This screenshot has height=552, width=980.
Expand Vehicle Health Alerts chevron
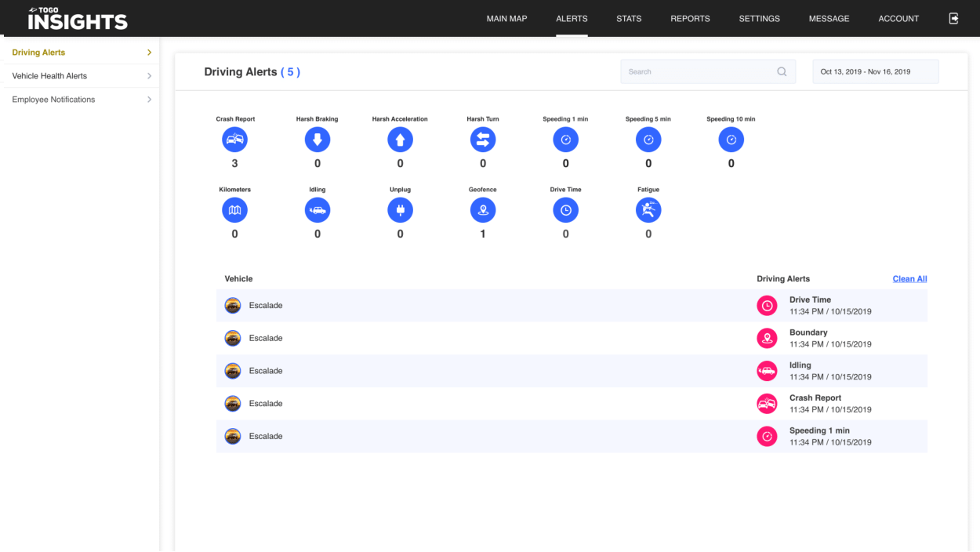pos(149,76)
